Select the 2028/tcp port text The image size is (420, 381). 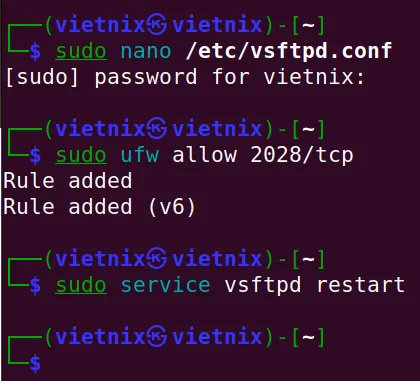coord(302,155)
